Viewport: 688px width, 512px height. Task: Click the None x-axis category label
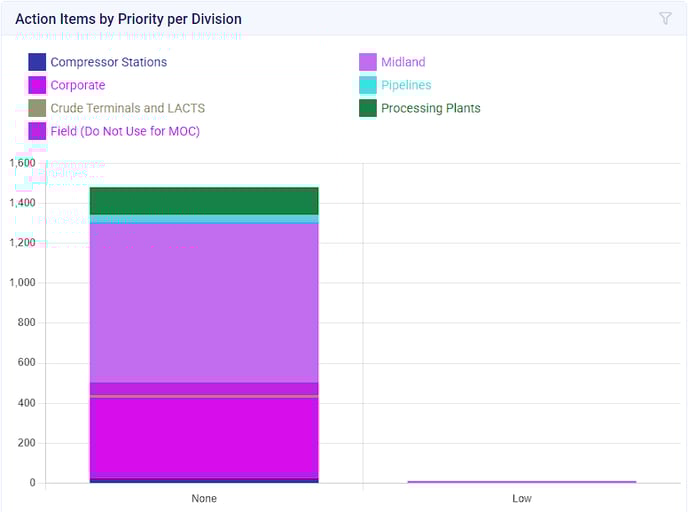(204, 498)
